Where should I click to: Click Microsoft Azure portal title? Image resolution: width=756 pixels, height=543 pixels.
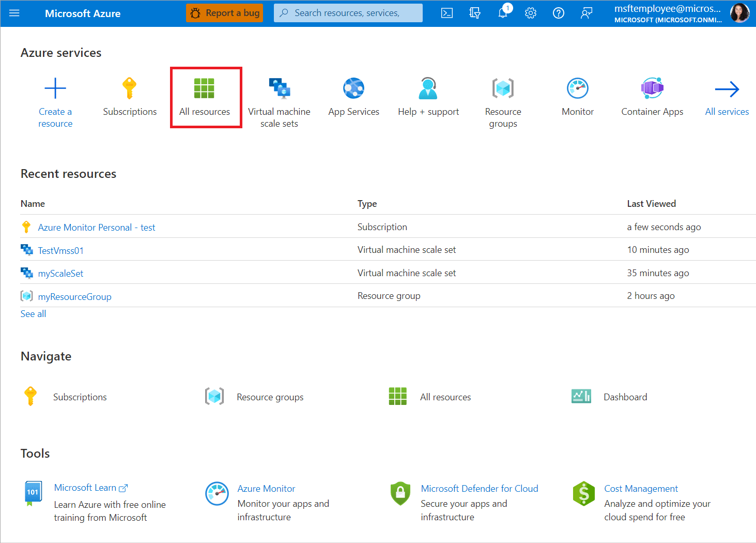click(x=83, y=13)
